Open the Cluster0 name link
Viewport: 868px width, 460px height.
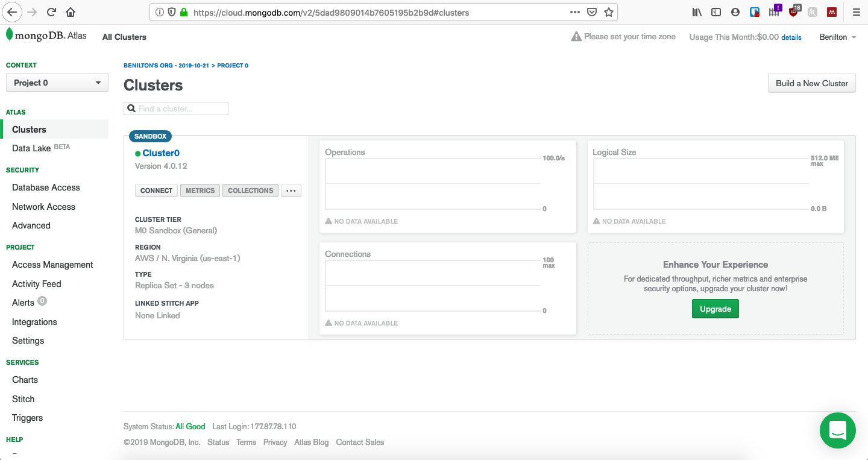(x=161, y=153)
